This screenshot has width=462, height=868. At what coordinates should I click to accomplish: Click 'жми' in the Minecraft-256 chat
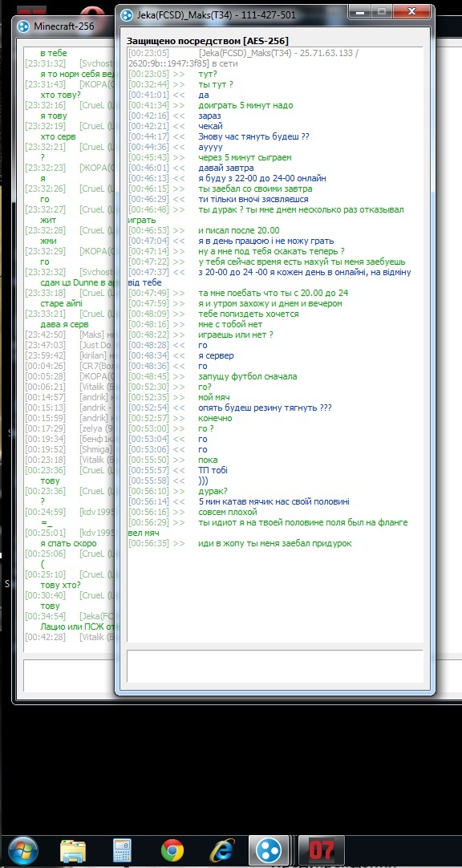(x=48, y=241)
